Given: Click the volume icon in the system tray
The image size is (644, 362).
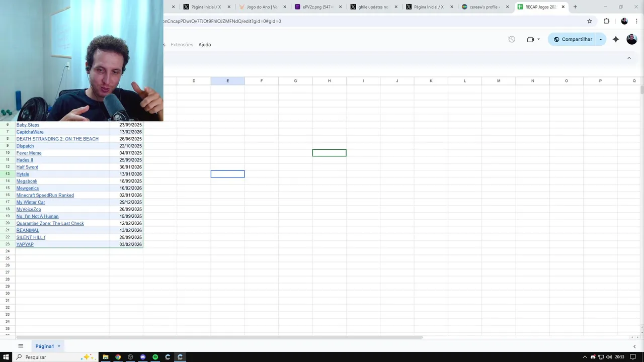Looking at the screenshot, I should click(609, 357).
